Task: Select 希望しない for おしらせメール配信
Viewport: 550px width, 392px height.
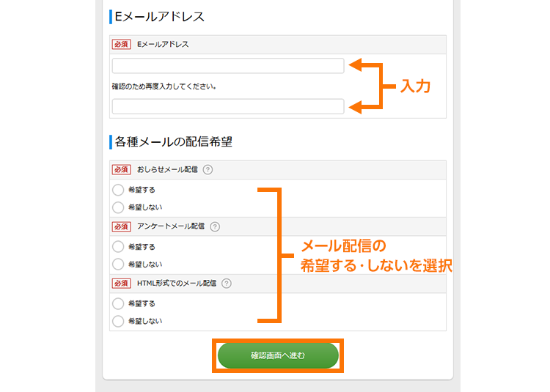Action: click(118, 207)
